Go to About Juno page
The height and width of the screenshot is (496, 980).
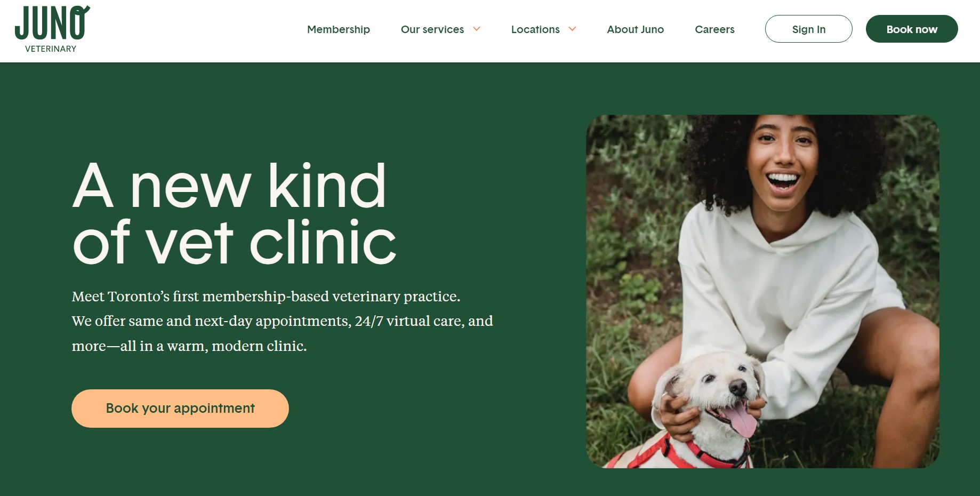635,29
